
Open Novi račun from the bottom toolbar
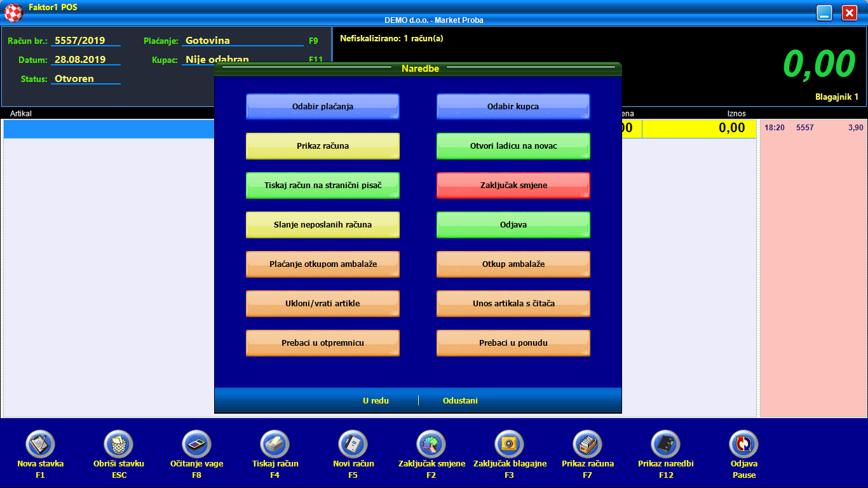coord(353,444)
